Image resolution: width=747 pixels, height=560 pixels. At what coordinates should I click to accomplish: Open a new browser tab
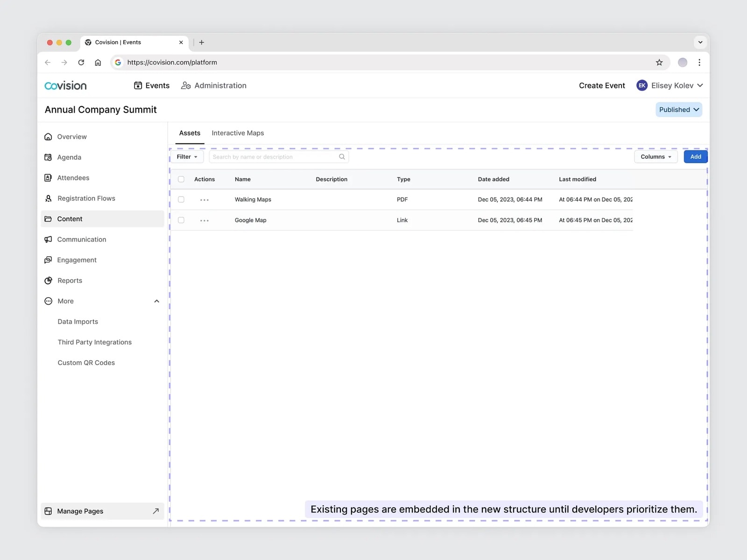pos(202,42)
